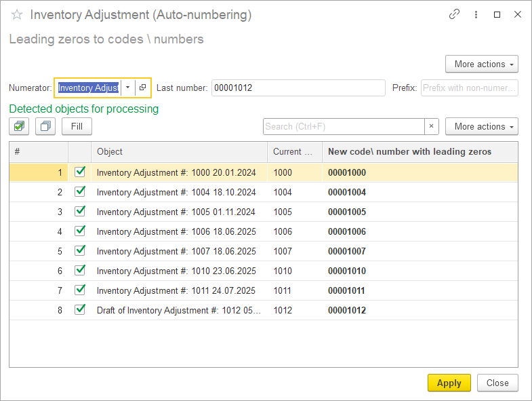Open the top More actions dropdown
The height and width of the screenshot is (401, 532).
coord(481,64)
